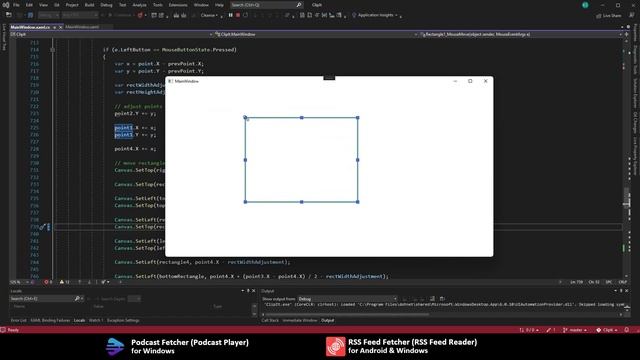This screenshot has height=360, width=640.
Task: Click the Visual Studio search box
Action: pos(266,5)
